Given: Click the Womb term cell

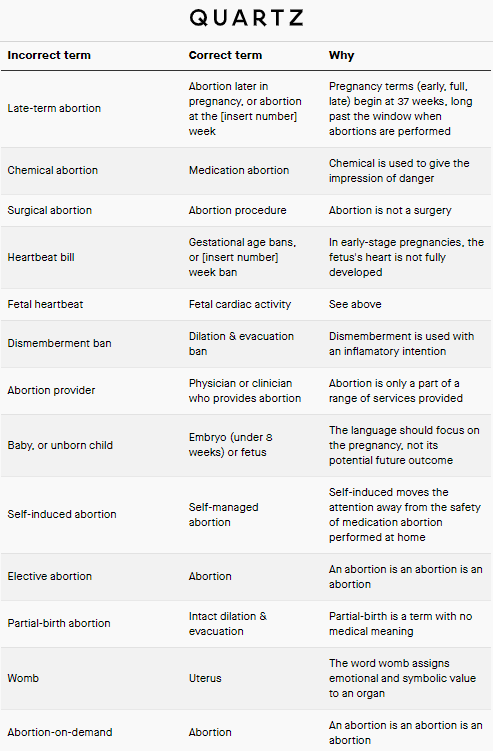Looking at the screenshot, I should click(23, 678).
